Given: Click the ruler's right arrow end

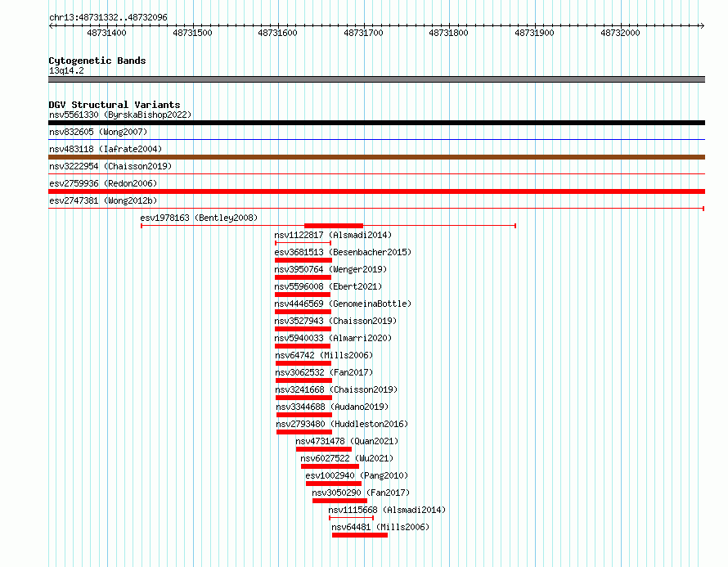Looking at the screenshot, I should [703, 26].
